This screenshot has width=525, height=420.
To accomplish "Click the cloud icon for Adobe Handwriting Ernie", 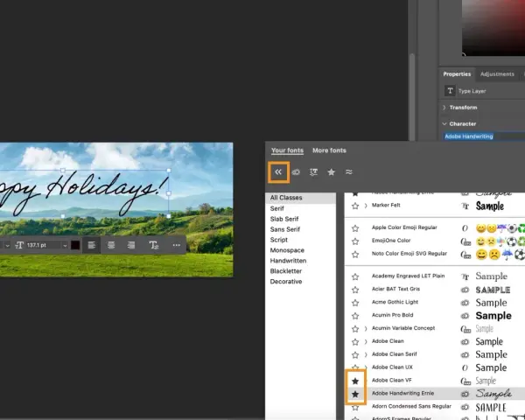I will point(465,394).
